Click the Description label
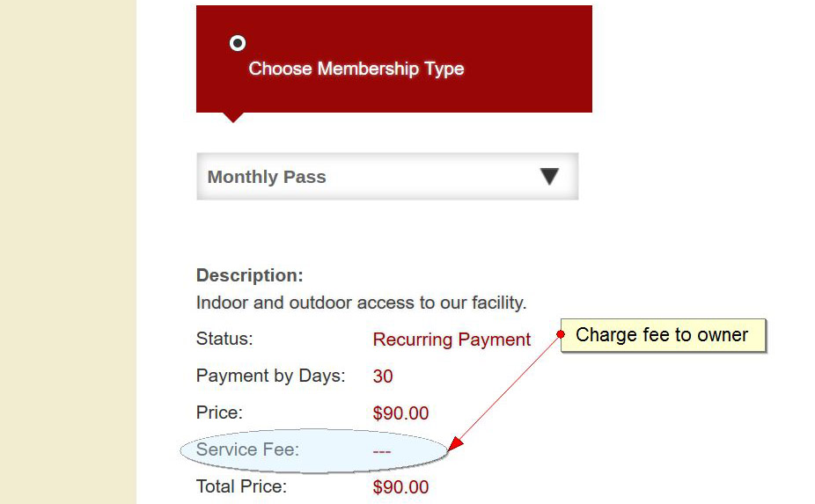 click(x=249, y=275)
